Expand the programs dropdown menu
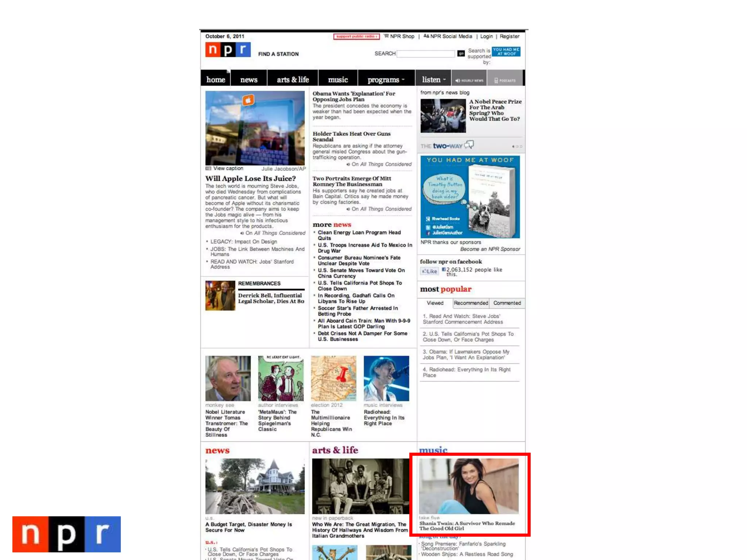Screen dimensions: 747x560 [x=386, y=79]
